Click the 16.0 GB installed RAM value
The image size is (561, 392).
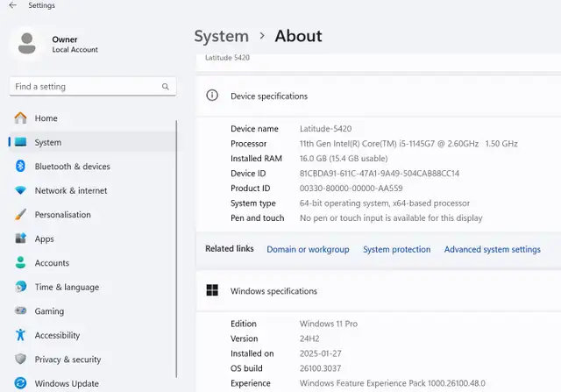(344, 159)
